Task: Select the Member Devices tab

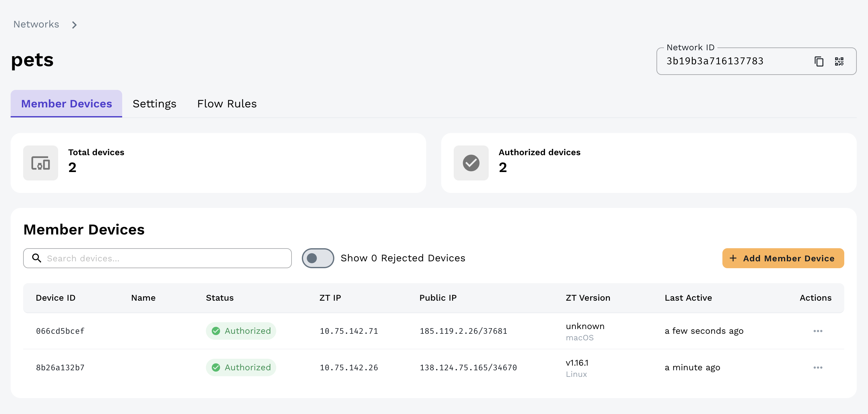Action: (66, 104)
